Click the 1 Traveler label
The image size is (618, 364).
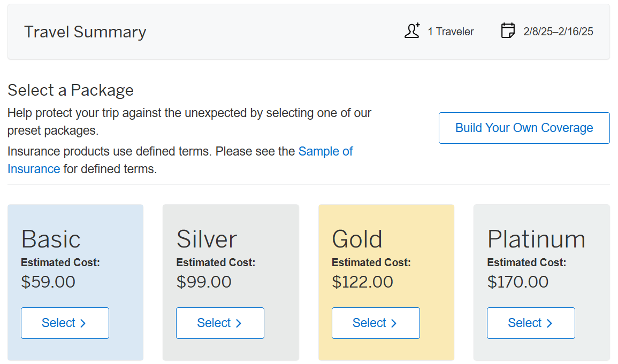[x=452, y=32]
